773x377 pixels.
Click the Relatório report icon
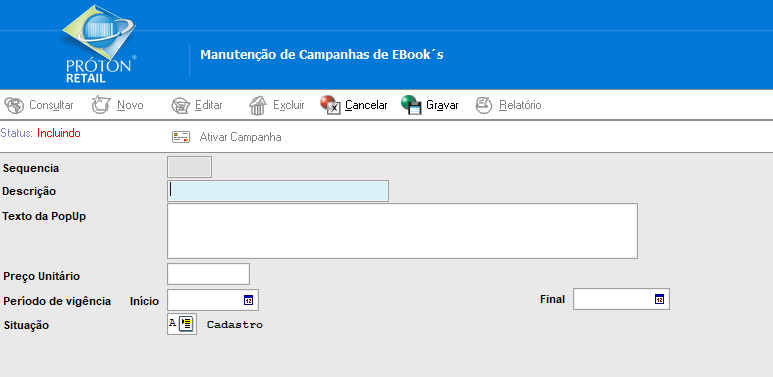tap(484, 105)
